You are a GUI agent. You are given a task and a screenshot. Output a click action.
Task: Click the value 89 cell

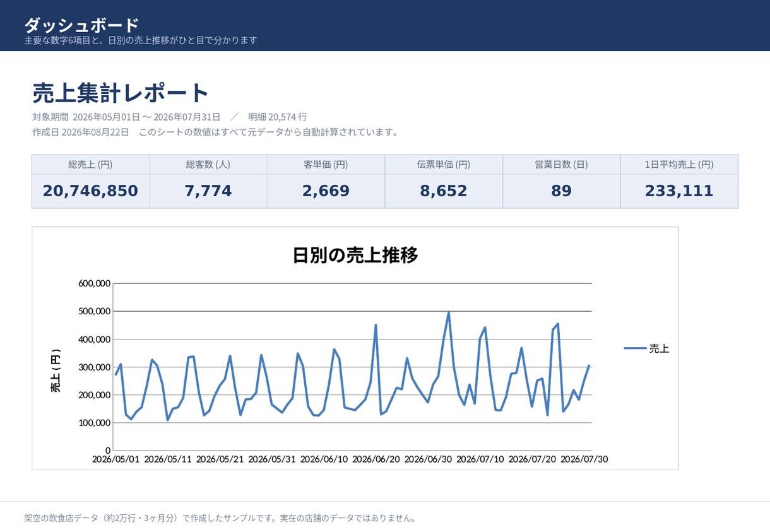coord(561,191)
